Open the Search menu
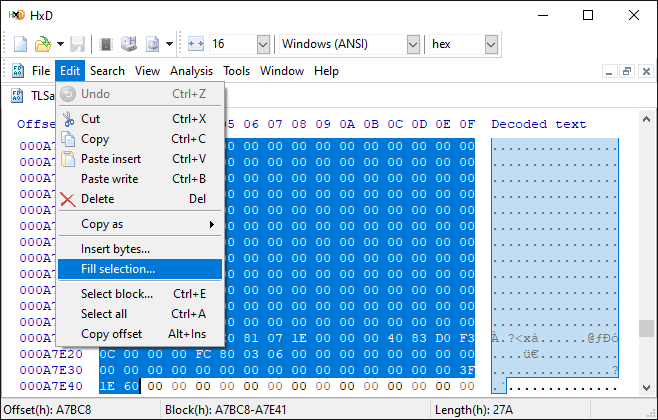Screen dimensions: 658x420 [x=107, y=71]
